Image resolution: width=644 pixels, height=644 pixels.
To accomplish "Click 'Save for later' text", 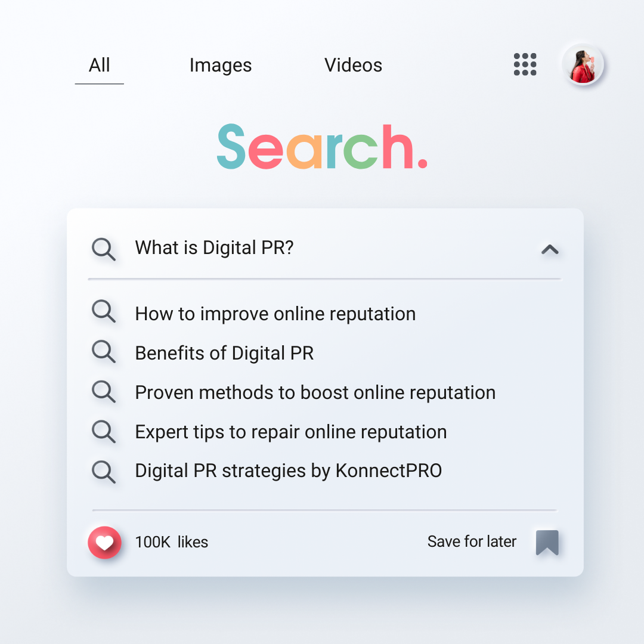I will [472, 541].
